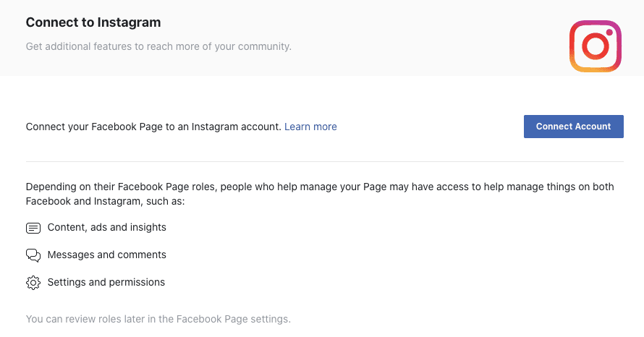Click the Facebook and Instagram, such as text
Screen dimensions: 644x337
pos(105,202)
